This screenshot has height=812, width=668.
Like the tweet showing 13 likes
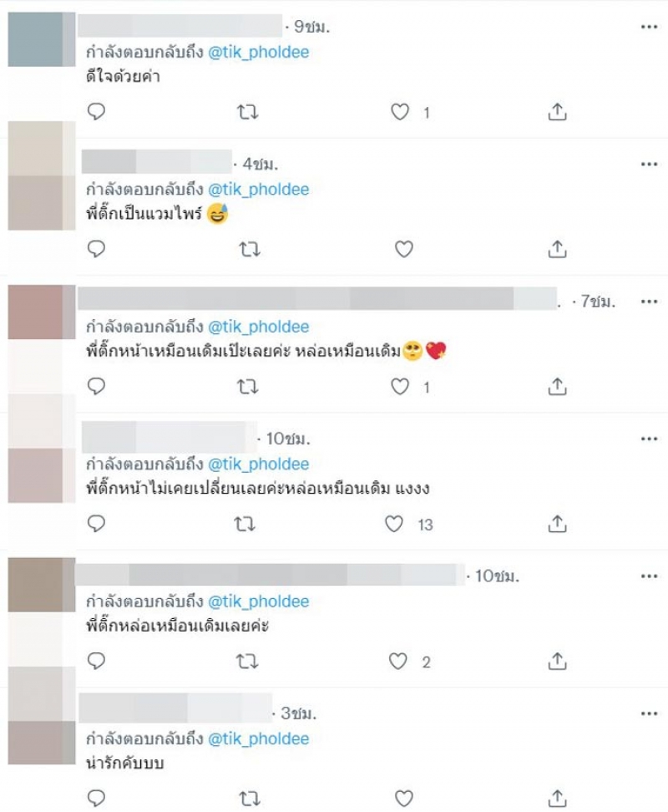(394, 524)
